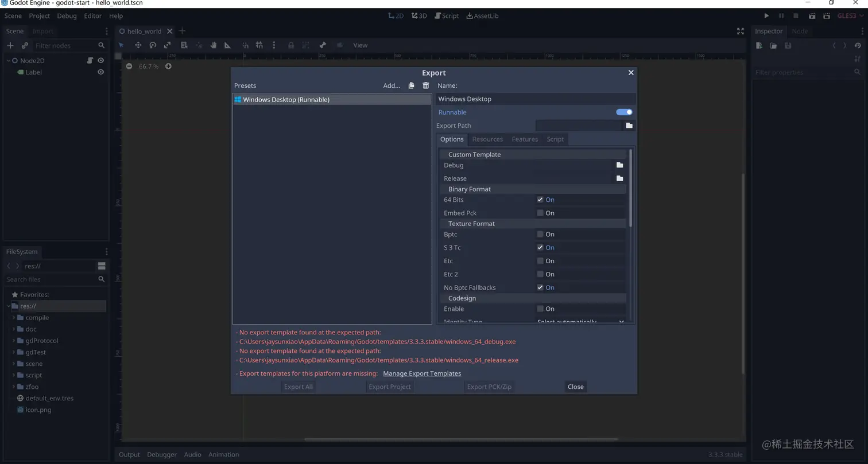868x464 pixels.
Task: Zoom out with the minus icon
Action: 129,67
